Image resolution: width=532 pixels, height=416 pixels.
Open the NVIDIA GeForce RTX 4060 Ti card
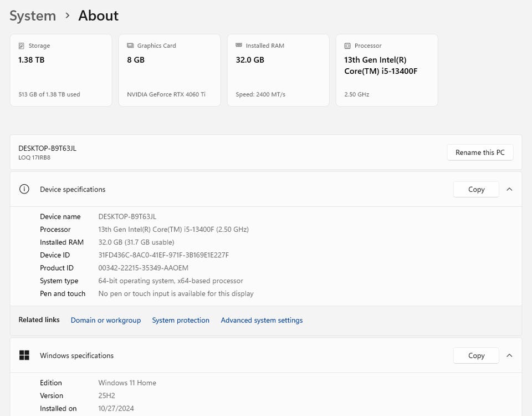click(170, 70)
